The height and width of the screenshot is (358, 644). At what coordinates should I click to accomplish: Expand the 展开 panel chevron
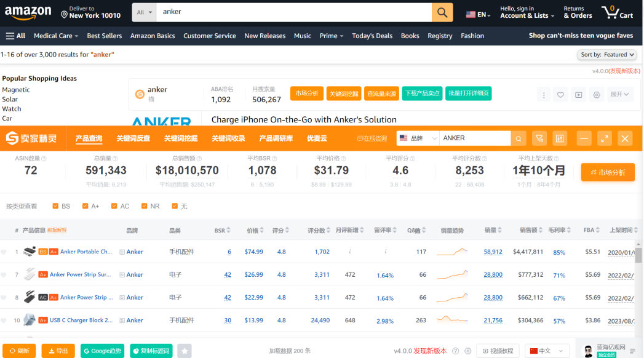coord(620,95)
